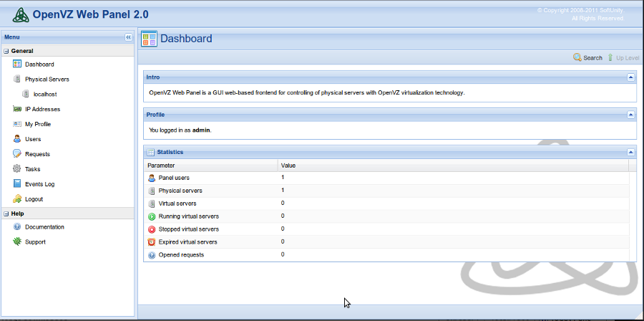The height and width of the screenshot is (321, 644).
Task: Open the Users menu entry
Action: pyautogui.click(x=33, y=139)
